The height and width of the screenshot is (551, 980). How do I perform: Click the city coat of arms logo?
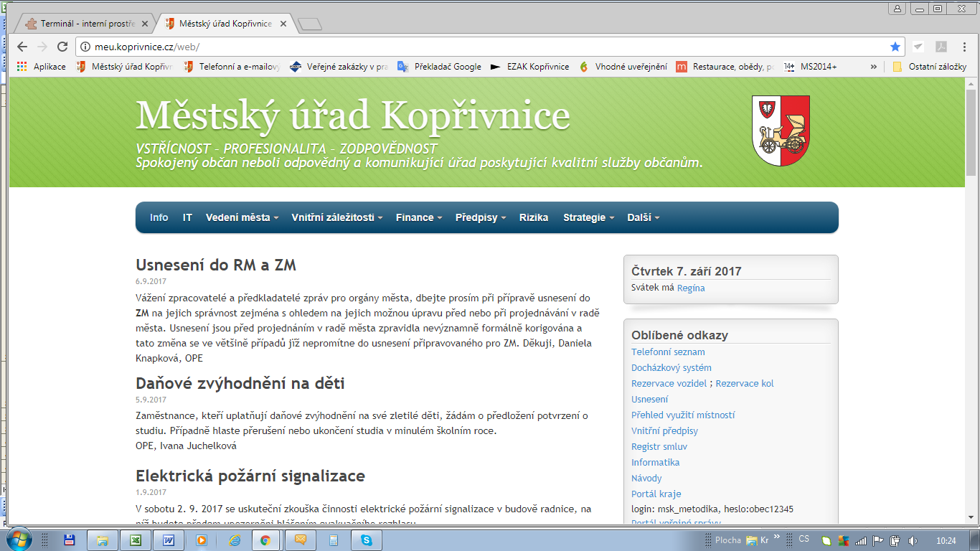[781, 131]
